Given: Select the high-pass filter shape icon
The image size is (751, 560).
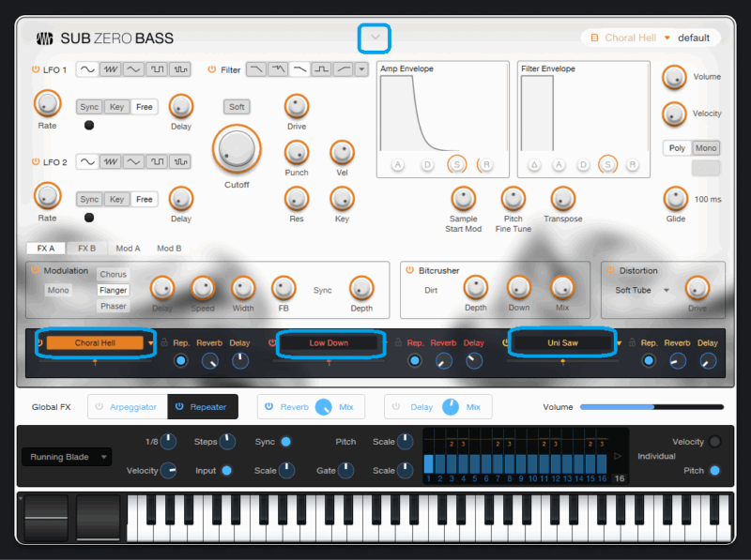Looking at the screenshot, I should click(x=344, y=69).
